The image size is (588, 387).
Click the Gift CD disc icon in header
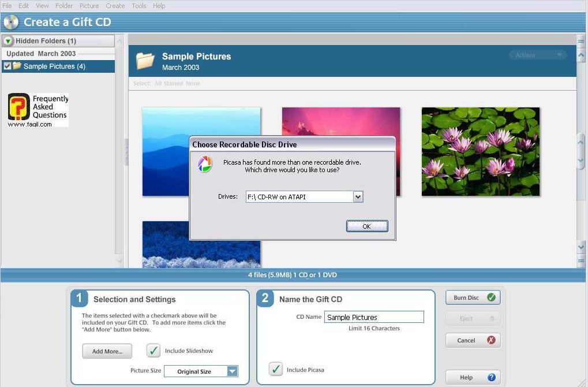(x=11, y=23)
